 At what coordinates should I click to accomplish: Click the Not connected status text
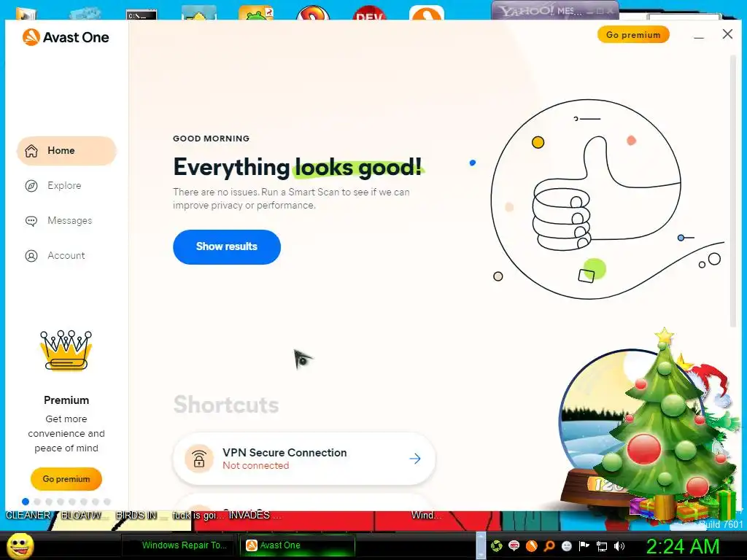[x=256, y=466]
